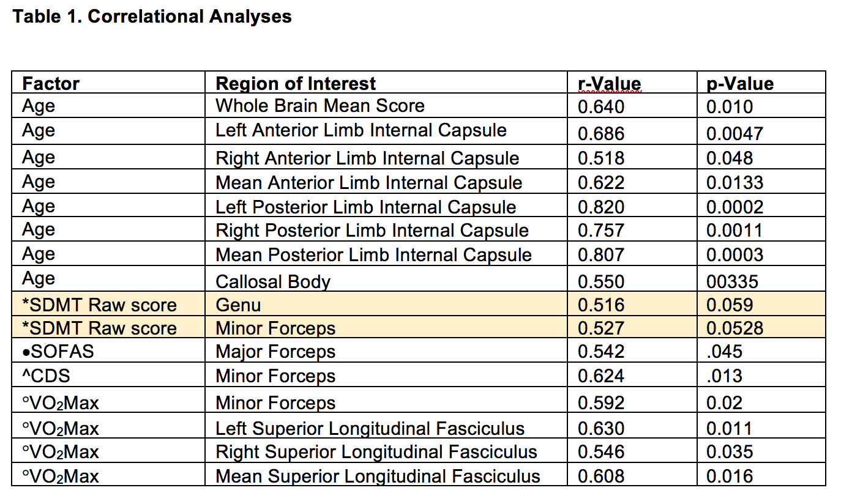Click the 'Callosal Body' region cell
The width and height of the screenshot is (841, 504).
pos(272,281)
